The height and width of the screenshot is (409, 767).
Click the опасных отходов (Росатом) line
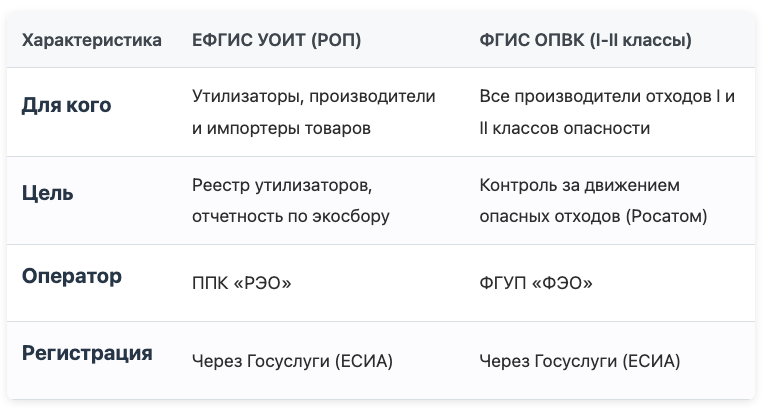click(593, 216)
